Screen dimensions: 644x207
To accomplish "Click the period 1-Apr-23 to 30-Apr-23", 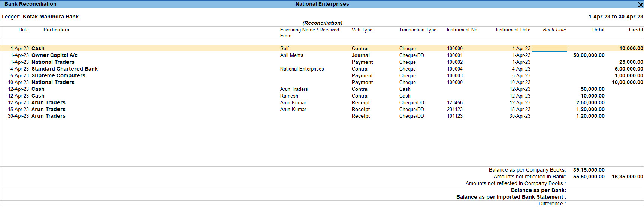I will (616, 16).
